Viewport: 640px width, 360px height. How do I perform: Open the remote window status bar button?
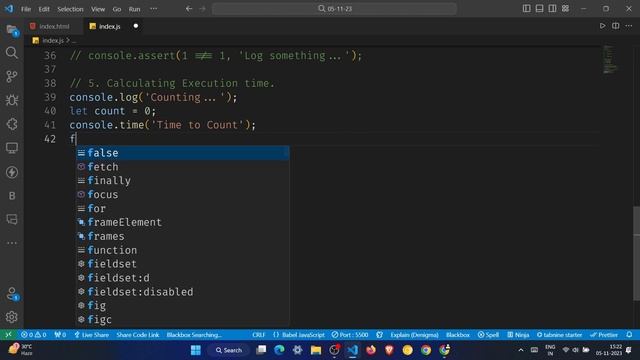pos(8,335)
